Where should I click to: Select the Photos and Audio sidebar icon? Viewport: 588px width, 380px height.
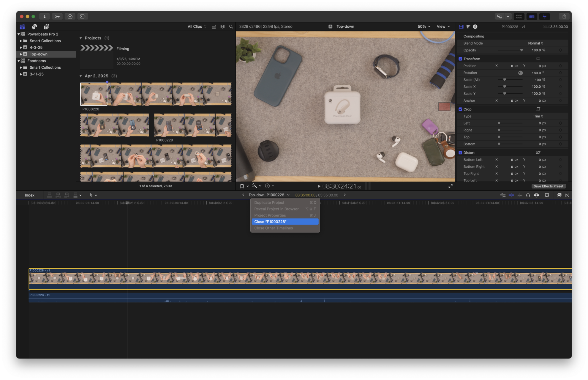pos(34,26)
